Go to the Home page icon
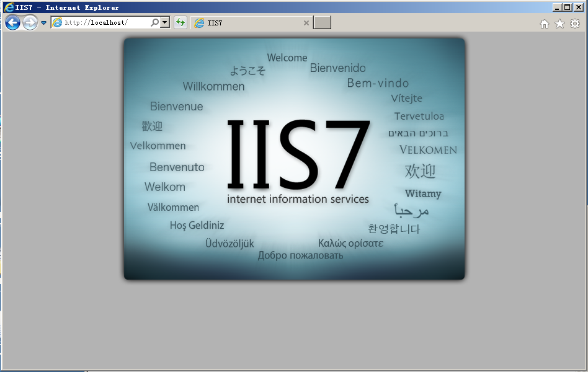588x372 pixels. coord(545,24)
